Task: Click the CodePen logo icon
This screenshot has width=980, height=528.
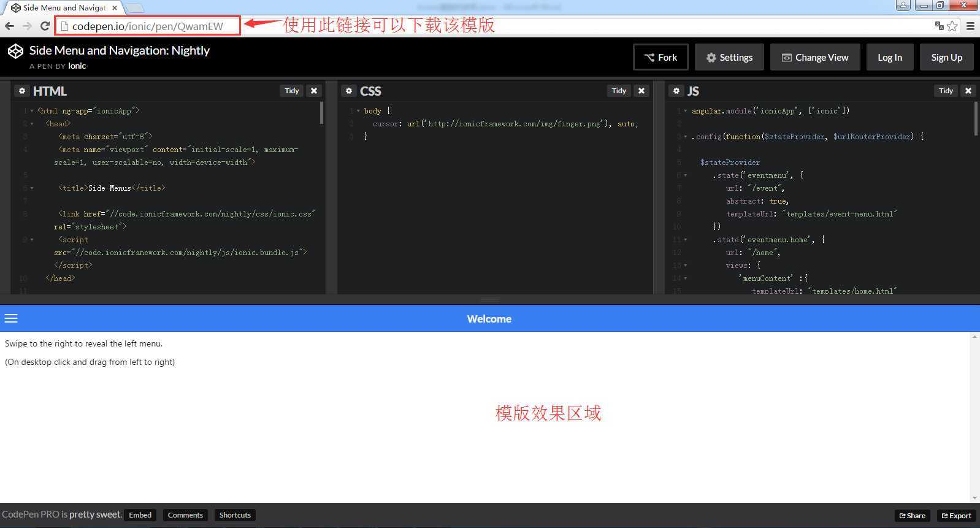Action: (15, 51)
